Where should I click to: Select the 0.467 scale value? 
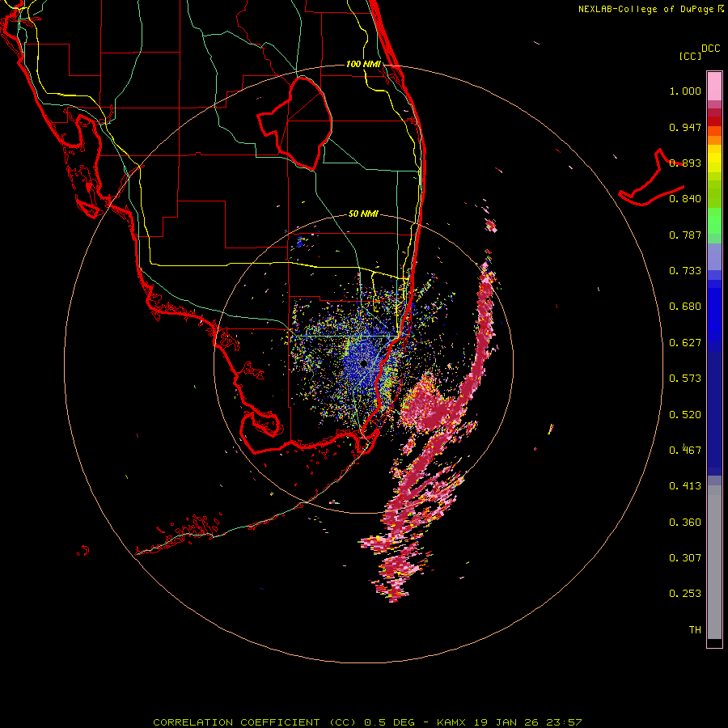point(685,451)
